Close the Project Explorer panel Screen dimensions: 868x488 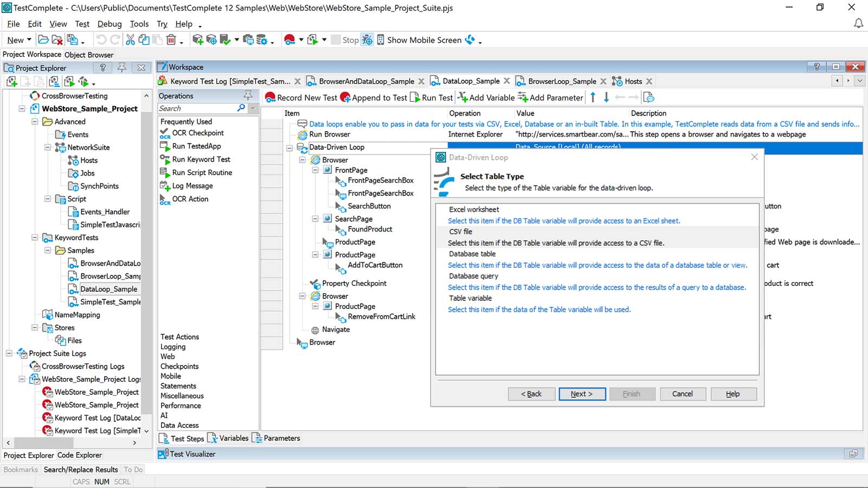141,67
